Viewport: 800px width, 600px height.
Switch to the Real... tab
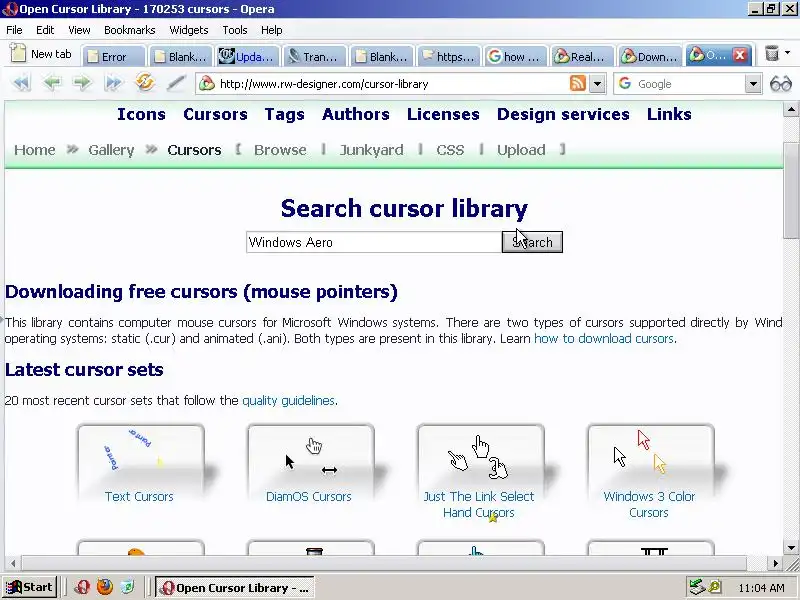583,56
